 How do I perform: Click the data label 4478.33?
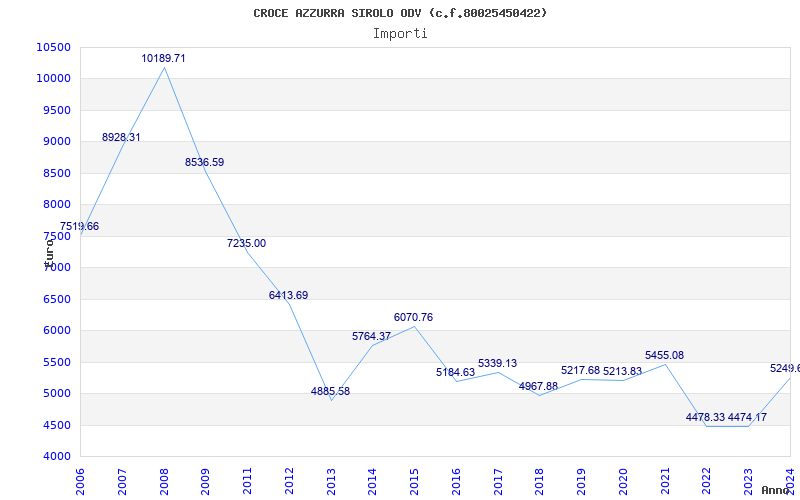705,417
